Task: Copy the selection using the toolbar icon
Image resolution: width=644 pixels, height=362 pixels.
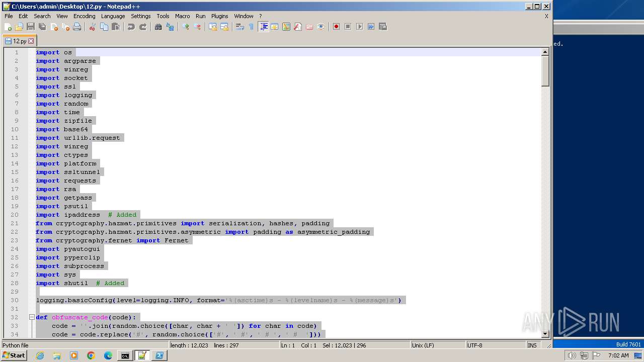Action: pos(104,27)
